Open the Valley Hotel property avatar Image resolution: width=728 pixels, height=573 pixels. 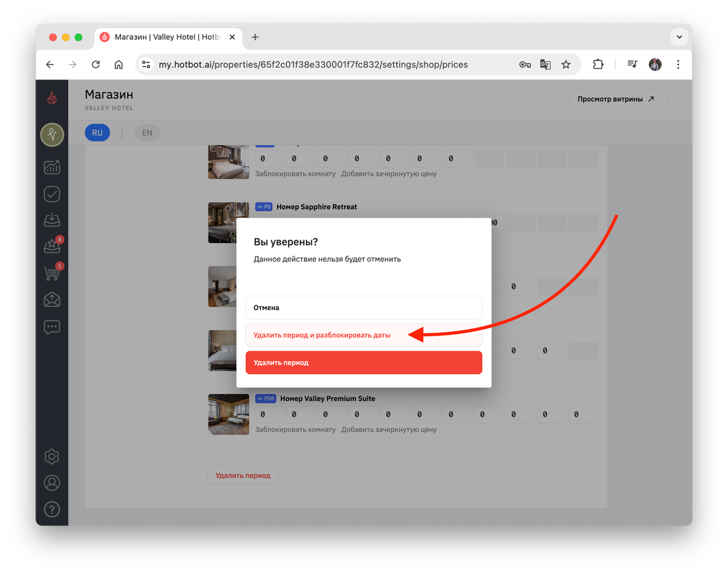pos(52,134)
